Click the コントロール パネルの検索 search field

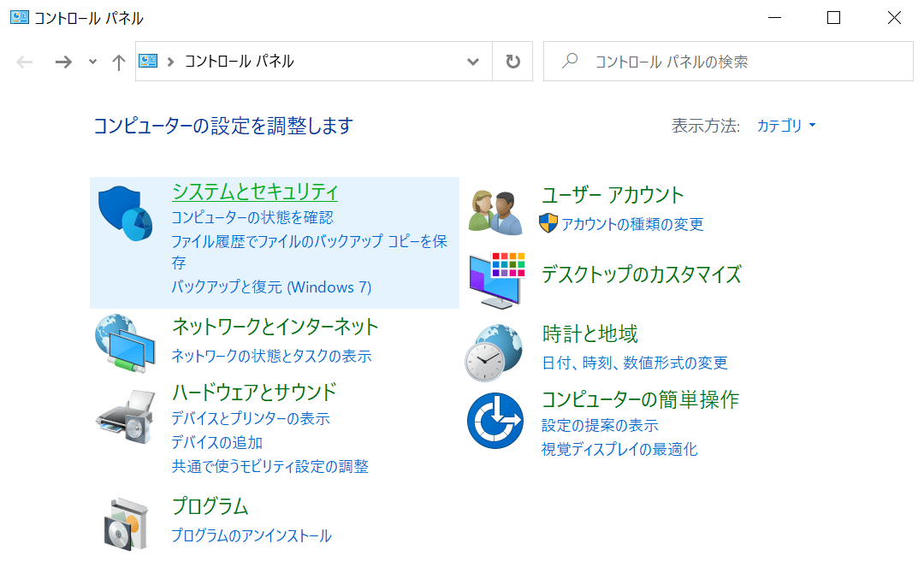point(736,62)
